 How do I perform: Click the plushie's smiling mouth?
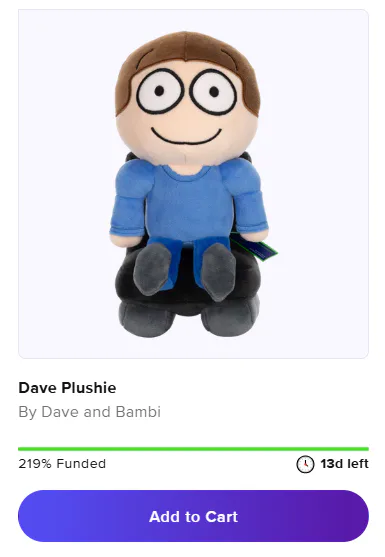pos(186,136)
